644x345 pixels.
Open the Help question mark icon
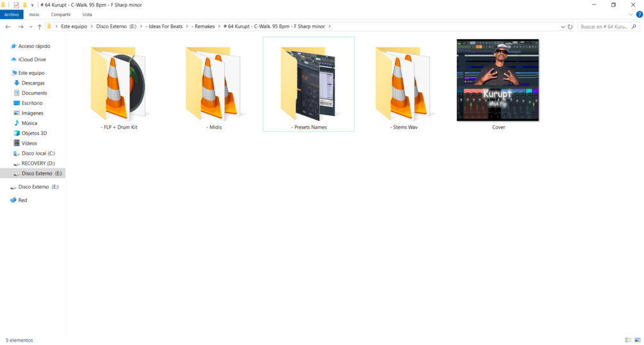tap(640, 14)
